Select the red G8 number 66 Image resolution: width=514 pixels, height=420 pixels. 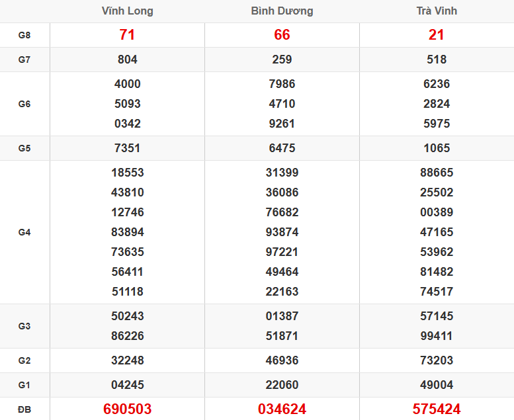(282, 35)
